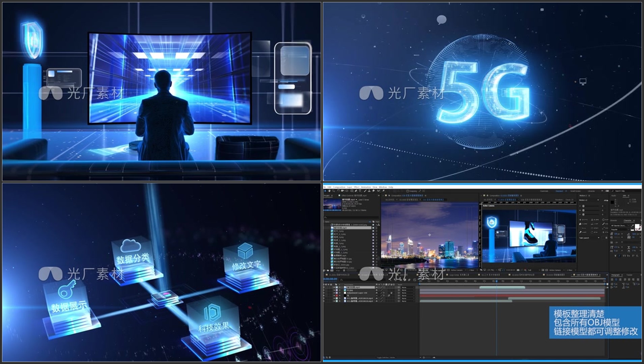Toggle the Adjustment Layer 150 visibility eye

[x=325, y=293]
